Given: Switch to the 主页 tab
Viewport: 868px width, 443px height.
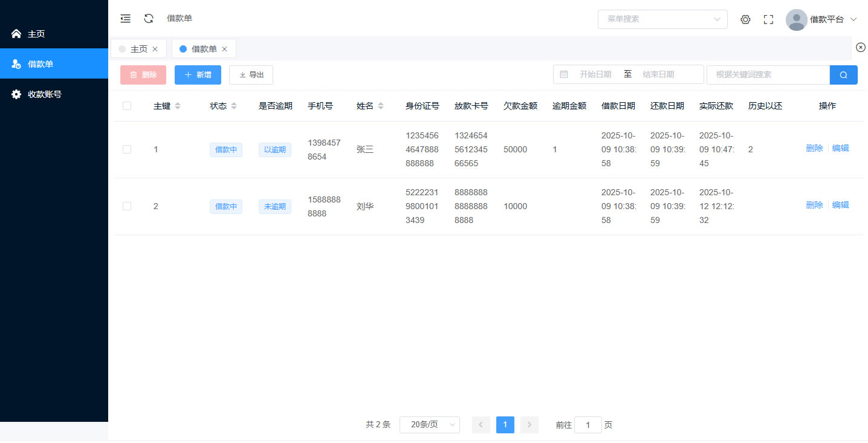Looking at the screenshot, I should (x=138, y=49).
